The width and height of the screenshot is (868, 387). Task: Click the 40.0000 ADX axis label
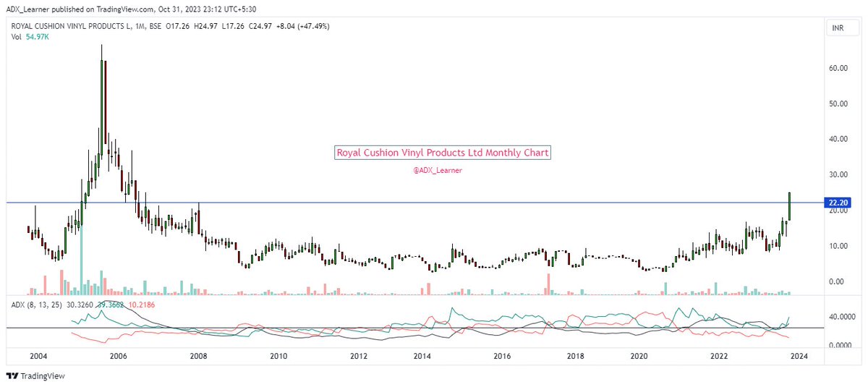[842, 316]
